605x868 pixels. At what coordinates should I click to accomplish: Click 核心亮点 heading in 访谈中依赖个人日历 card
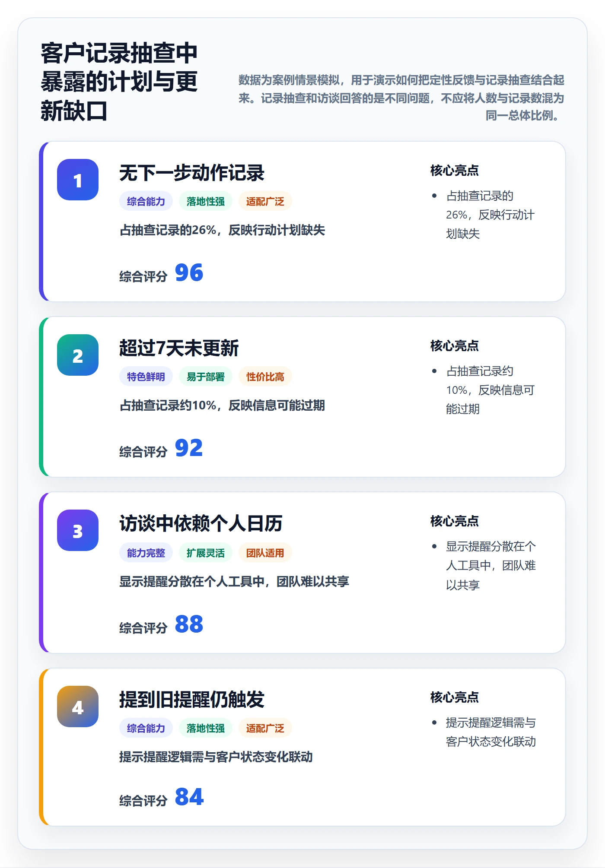(455, 521)
